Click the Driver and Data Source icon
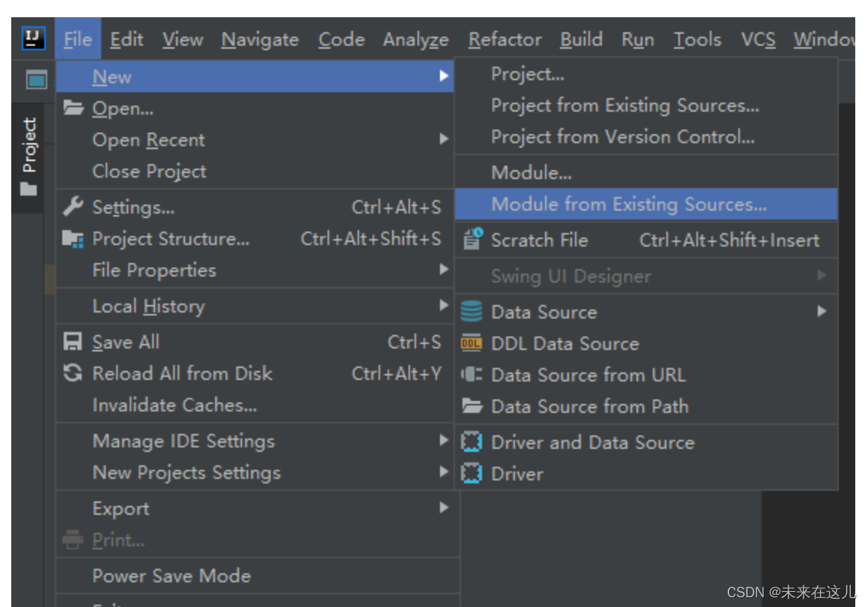 (x=471, y=441)
